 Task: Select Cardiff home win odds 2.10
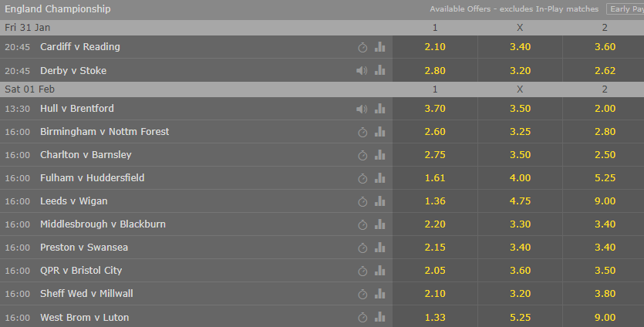tap(435, 47)
